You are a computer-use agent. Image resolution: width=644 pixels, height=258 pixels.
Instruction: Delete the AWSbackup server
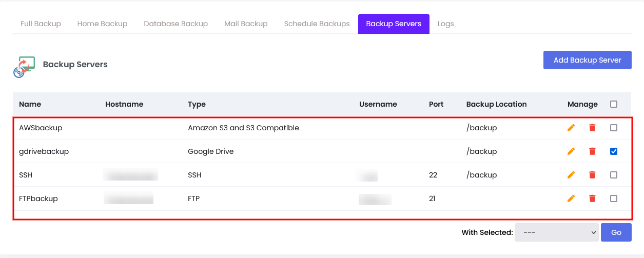pyautogui.click(x=592, y=128)
